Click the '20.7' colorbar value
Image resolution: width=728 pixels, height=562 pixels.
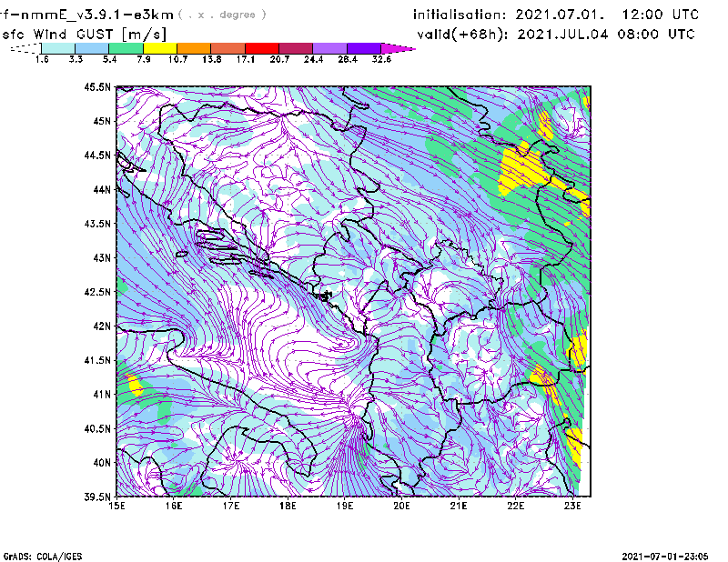point(279,59)
